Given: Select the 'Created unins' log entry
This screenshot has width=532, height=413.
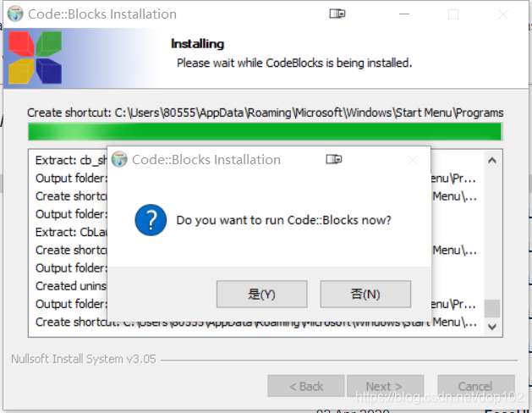Looking at the screenshot, I should click(71, 286).
